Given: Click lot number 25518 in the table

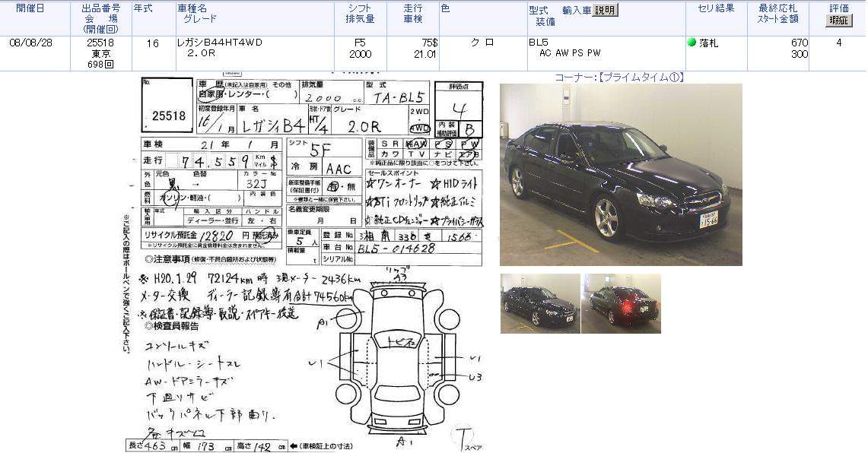Looking at the screenshot, I should [100, 43].
